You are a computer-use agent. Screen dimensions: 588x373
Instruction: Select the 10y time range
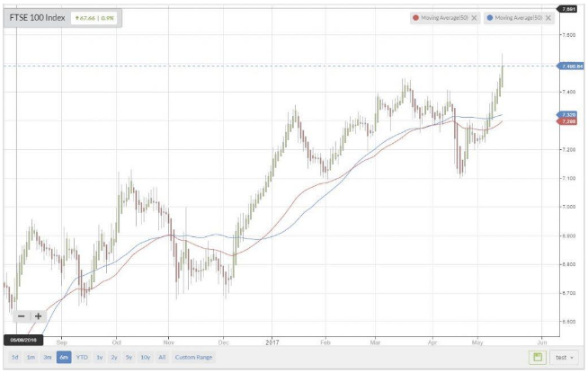145,357
